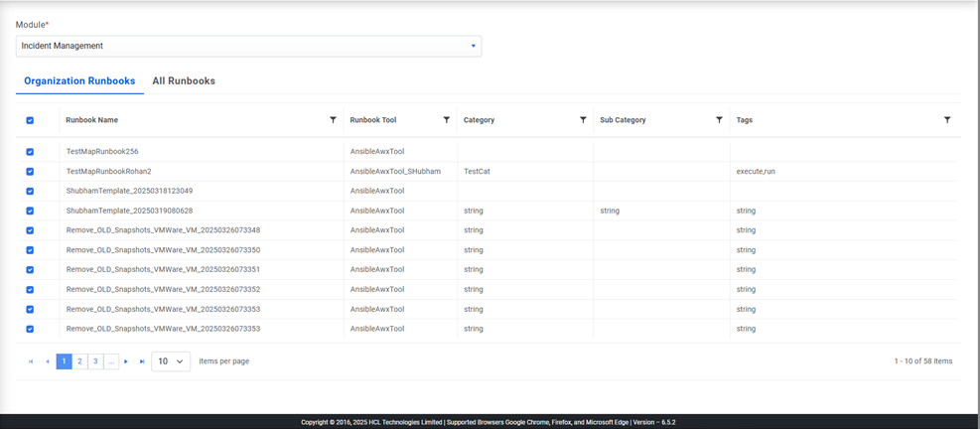Select TestMapRunbook256 runbook name
The height and width of the screenshot is (429, 980).
coord(103,152)
